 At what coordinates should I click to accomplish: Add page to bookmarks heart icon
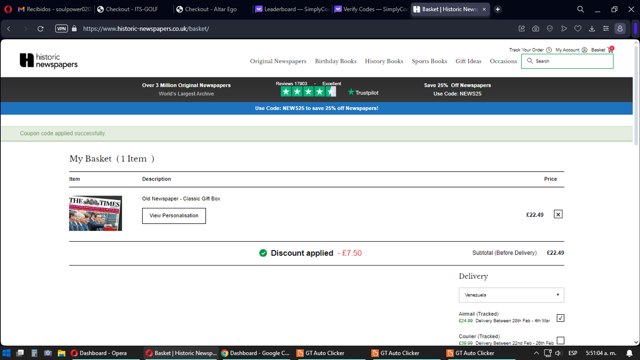coord(578,29)
